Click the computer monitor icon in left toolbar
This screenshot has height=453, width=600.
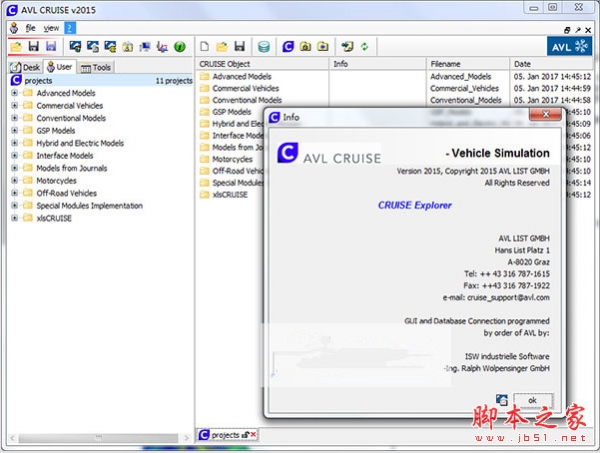coord(145,47)
